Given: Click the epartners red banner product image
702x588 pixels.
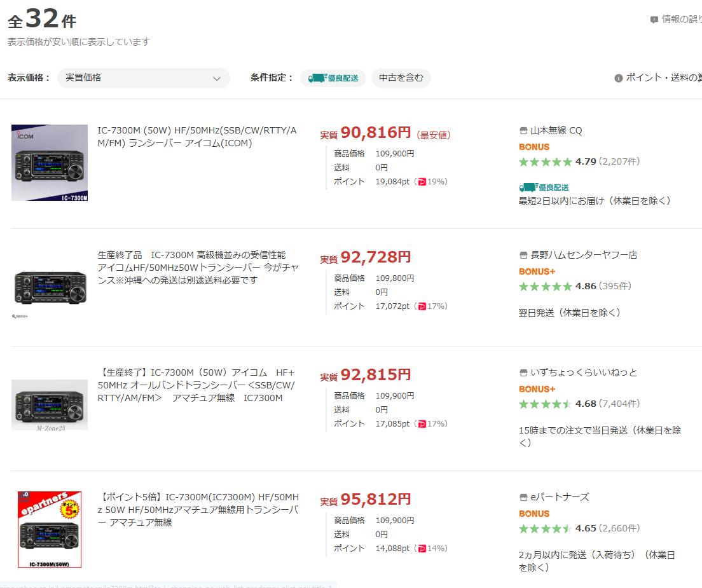Looking at the screenshot, I should coord(50,530).
